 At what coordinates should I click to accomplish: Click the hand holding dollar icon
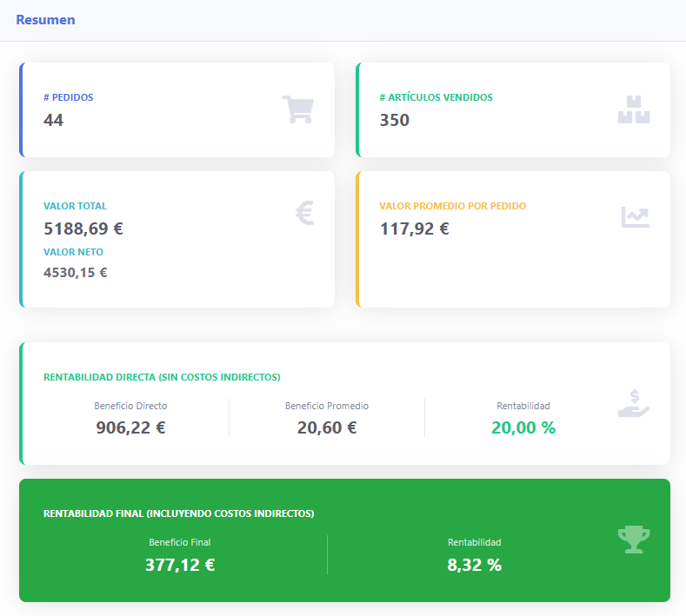coord(634,402)
